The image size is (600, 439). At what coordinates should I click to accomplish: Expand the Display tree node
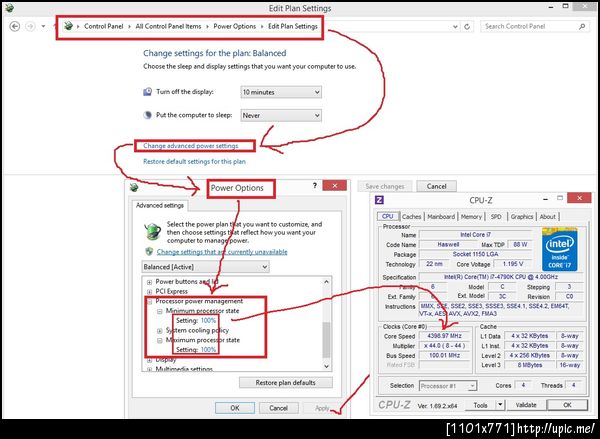click(x=149, y=360)
